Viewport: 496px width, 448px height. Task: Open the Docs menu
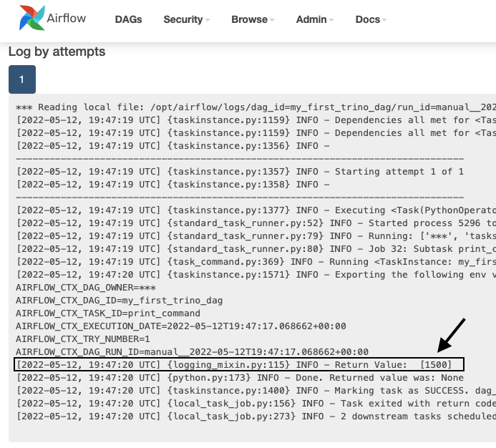(x=368, y=19)
